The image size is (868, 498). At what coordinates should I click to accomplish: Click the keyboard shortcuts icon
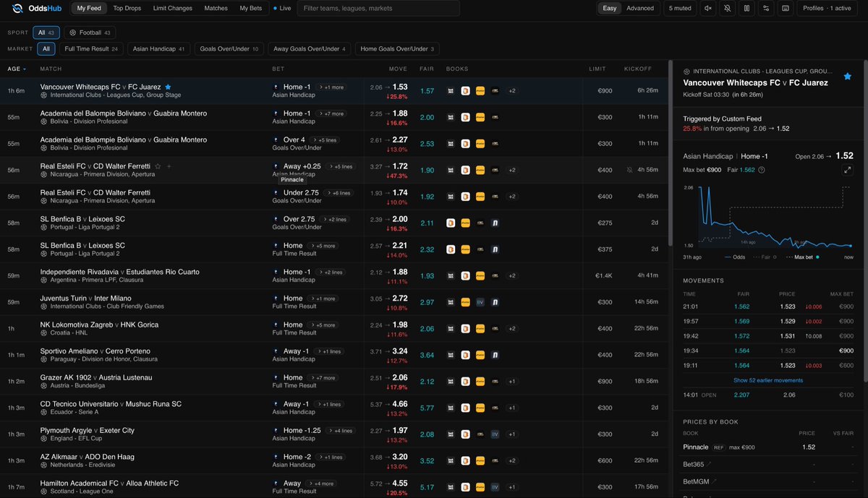(x=786, y=9)
